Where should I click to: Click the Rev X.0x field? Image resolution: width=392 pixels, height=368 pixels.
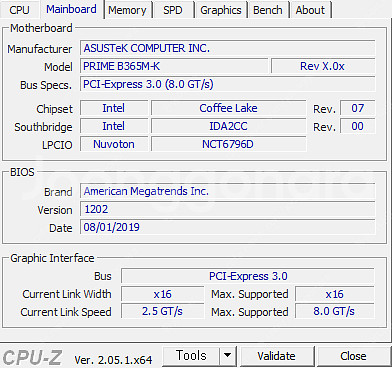[x=323, y=66]
